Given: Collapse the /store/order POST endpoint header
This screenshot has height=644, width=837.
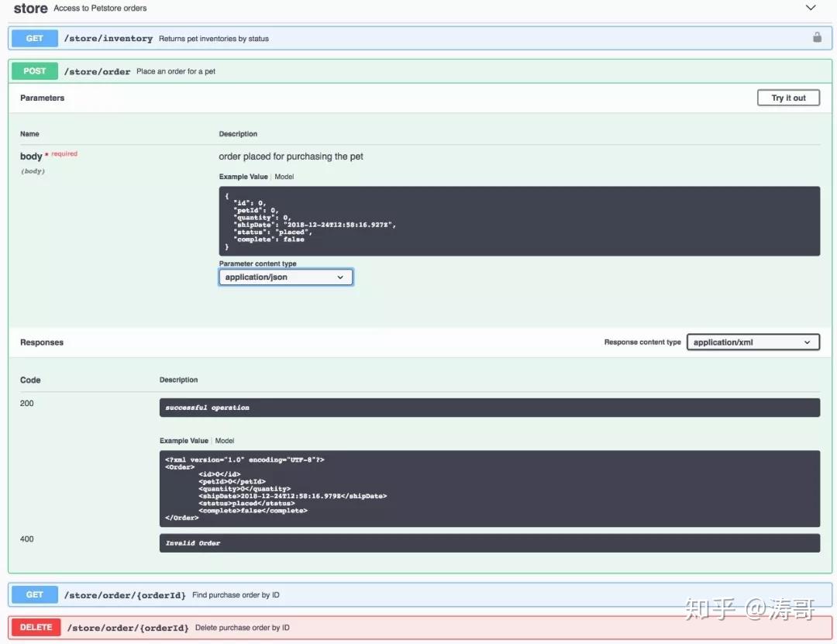Looking at the screenshot, I should (x=419, y=71).
